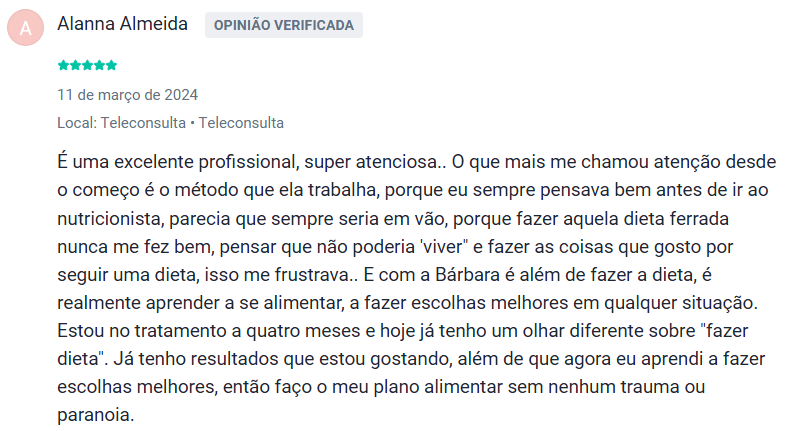
Task: Click the Opinião Verificada badge
Action: point(284,25)
